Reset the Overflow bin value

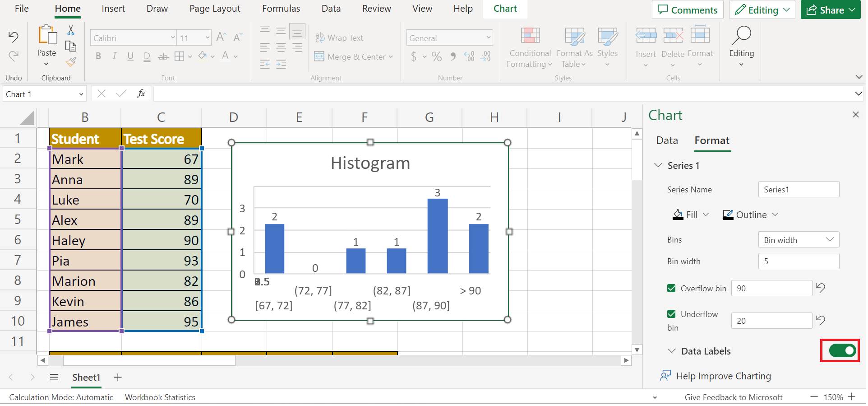point(821,288)
